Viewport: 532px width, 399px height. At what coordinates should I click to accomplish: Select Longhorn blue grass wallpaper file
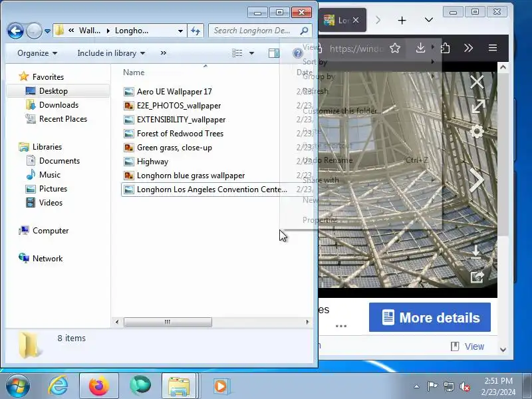pyautogui.click(x=191, y=176)
